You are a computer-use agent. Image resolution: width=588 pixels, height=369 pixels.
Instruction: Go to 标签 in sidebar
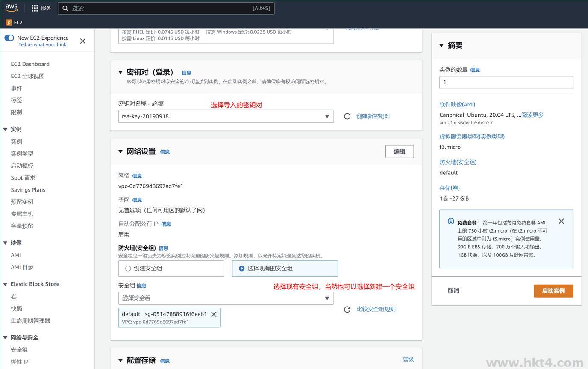pyautogui.click(x=16, y=100)
